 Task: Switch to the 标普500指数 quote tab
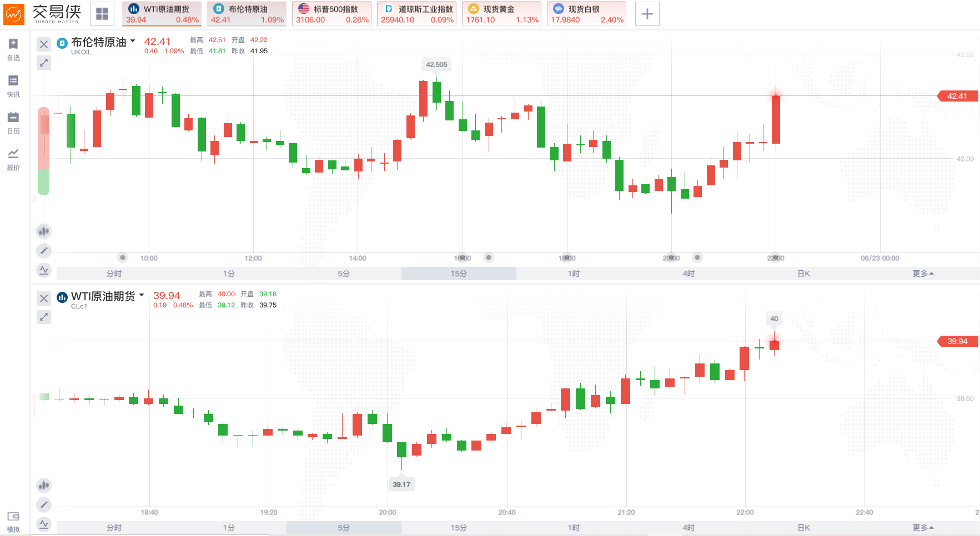click(x=331, y=14)
